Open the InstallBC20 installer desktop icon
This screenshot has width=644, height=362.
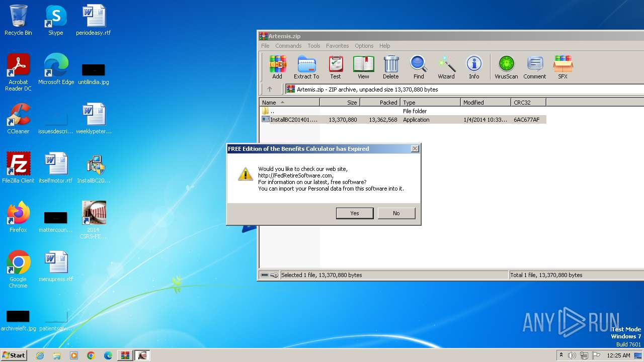tap(94, 168)
